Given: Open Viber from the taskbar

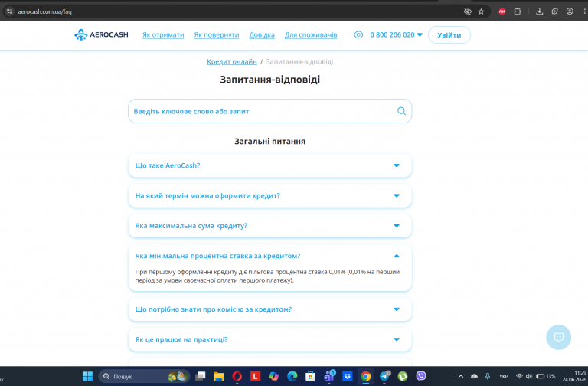Looking at the screenshot, I should pyautogui.click(x=421, y=376).
